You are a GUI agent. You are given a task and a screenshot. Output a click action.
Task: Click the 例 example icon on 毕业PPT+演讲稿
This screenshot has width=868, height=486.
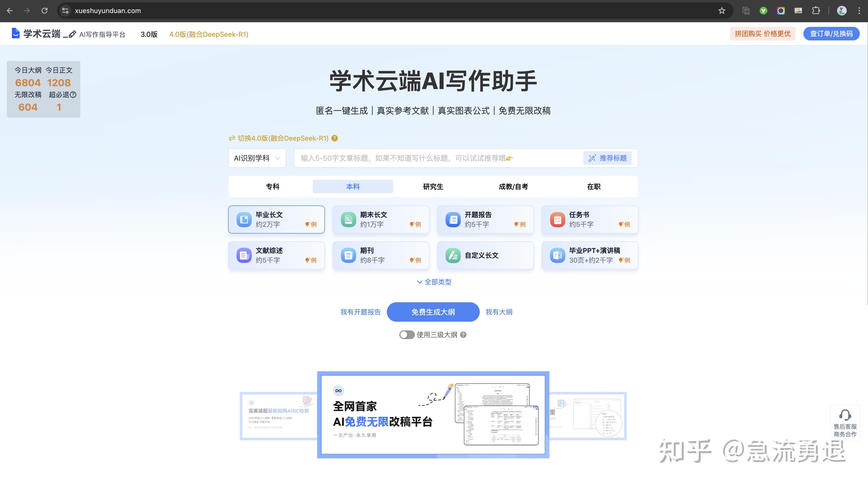pyautogui.click(x=624, y=260)
